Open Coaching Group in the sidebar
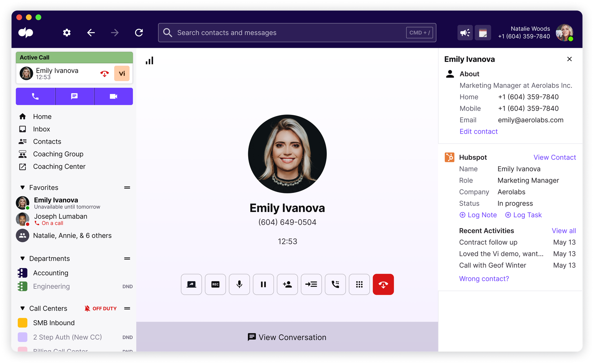 pyautogui.click(x=58, y=154)
